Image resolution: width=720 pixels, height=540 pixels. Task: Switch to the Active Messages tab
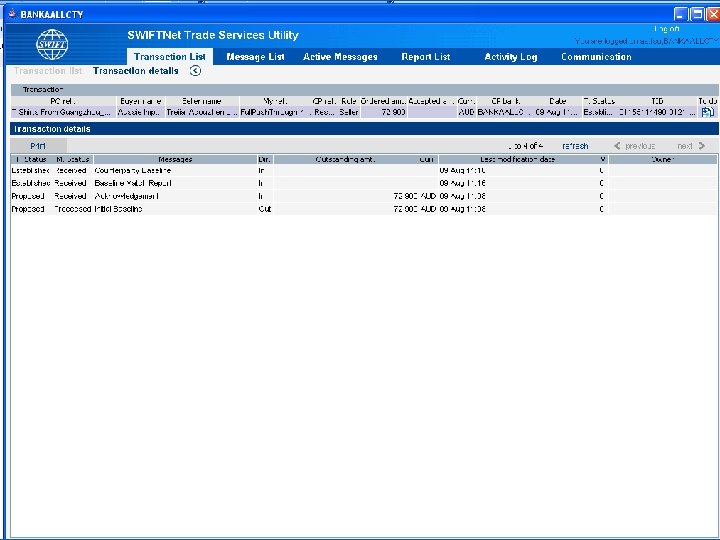340,57
